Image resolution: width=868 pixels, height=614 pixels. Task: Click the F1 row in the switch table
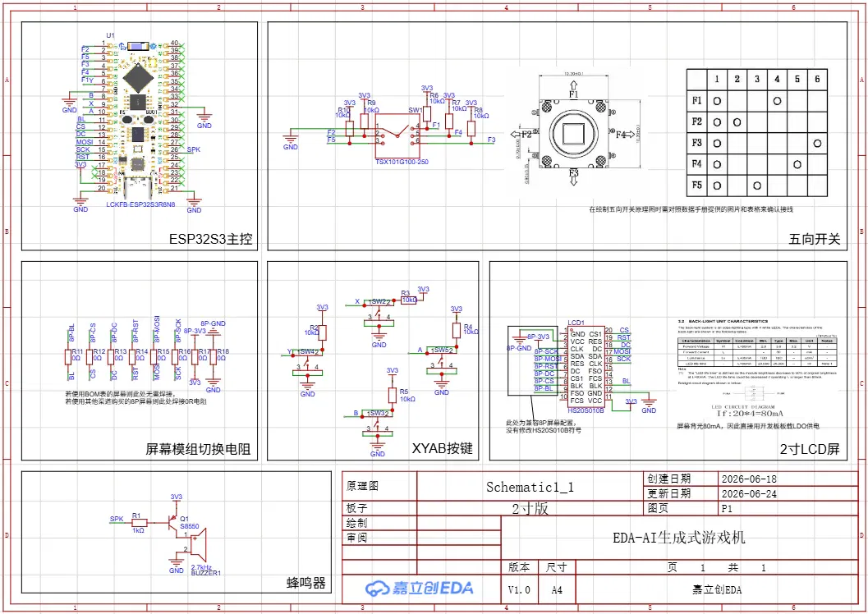(x=757, y=101)
